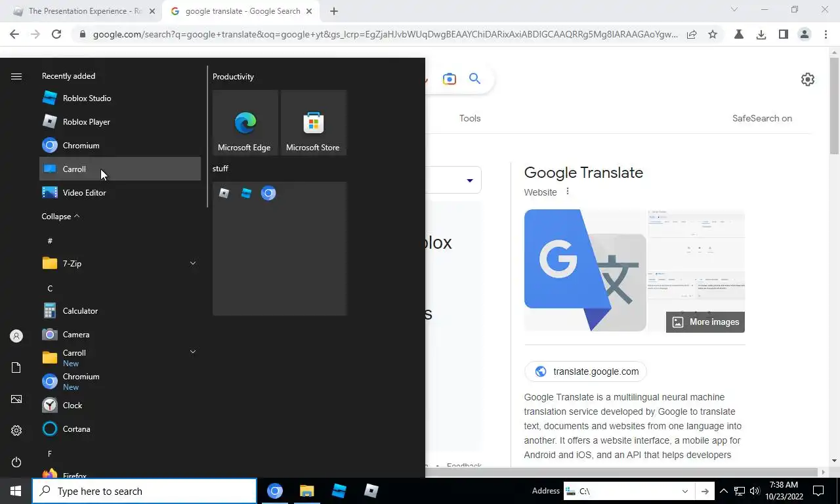Click the Chrome address bar URL

[x=385, y=35]
